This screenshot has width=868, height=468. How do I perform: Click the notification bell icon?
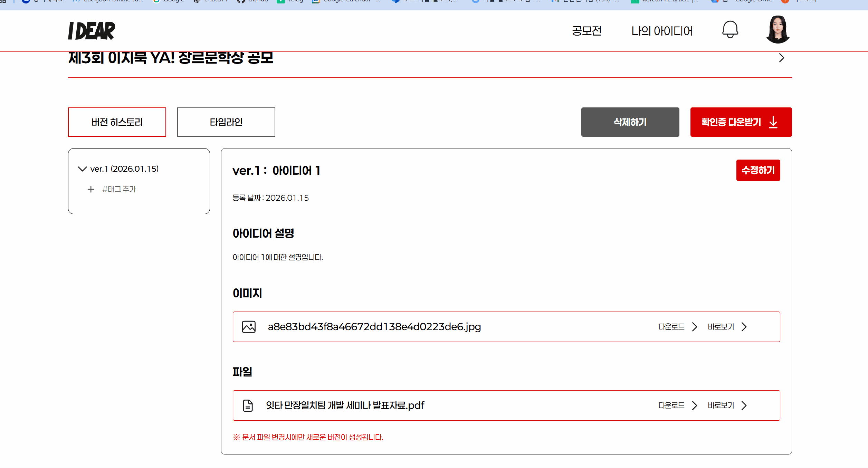730,30
